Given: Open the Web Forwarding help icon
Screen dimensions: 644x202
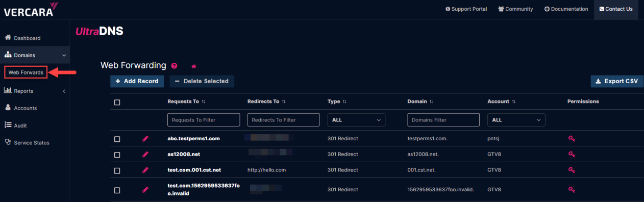Looking at the screenshot, I should pyautogui.click(x=175, y=66).
